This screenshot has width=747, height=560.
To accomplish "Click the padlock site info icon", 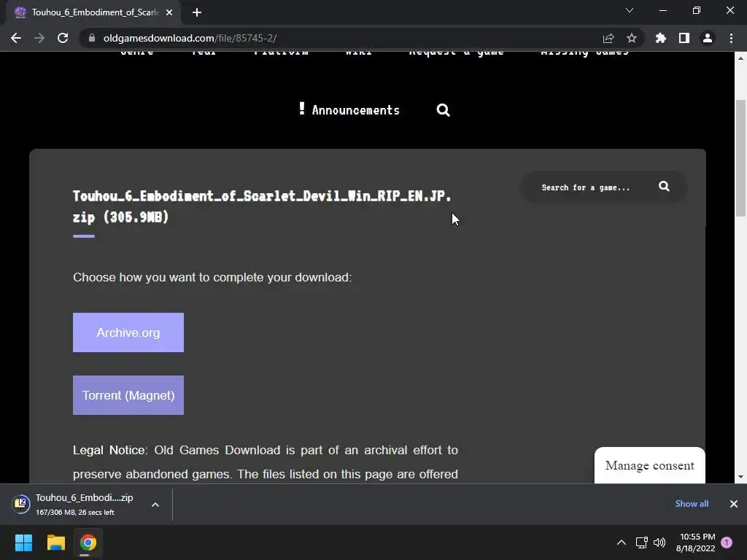I will [92, 38].
